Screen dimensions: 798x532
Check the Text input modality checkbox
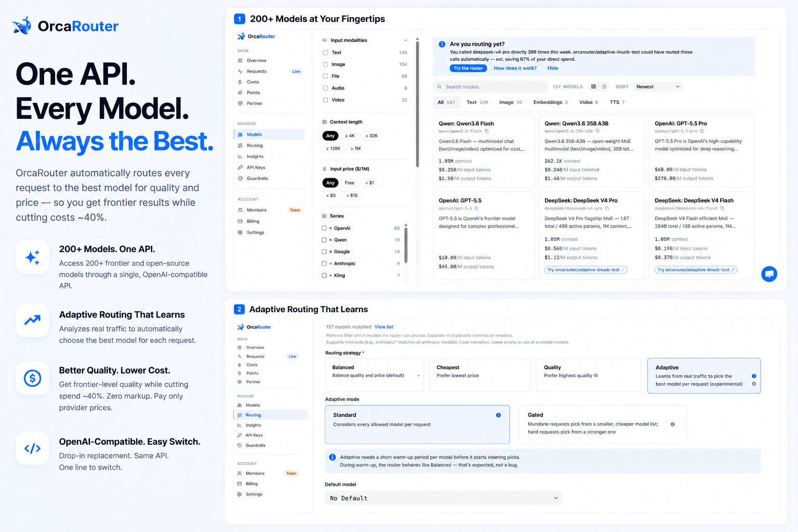tap(325, 52)
